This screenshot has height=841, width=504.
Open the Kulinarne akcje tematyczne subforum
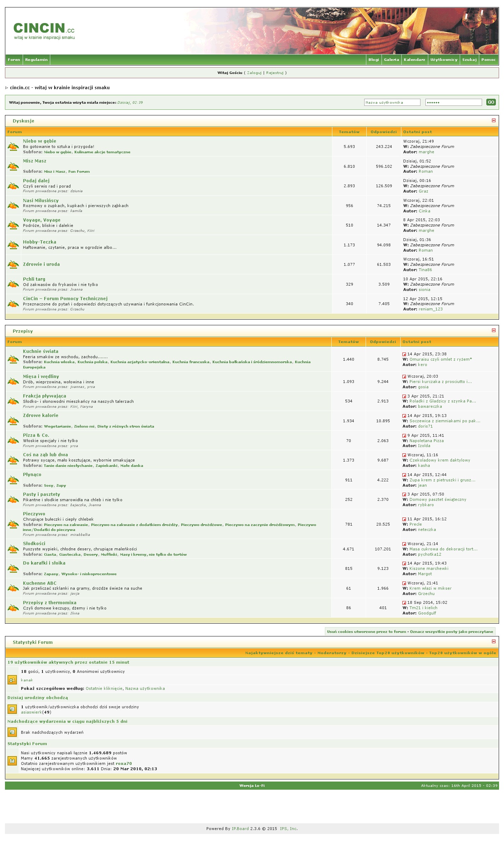click(x=102, y=152)
